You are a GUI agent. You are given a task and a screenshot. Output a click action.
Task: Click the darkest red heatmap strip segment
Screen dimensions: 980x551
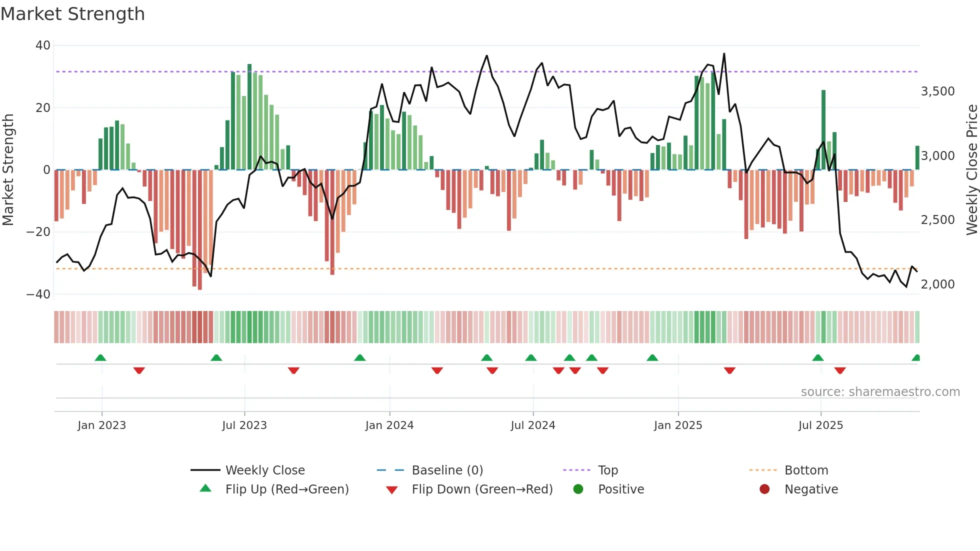[200, 326]
